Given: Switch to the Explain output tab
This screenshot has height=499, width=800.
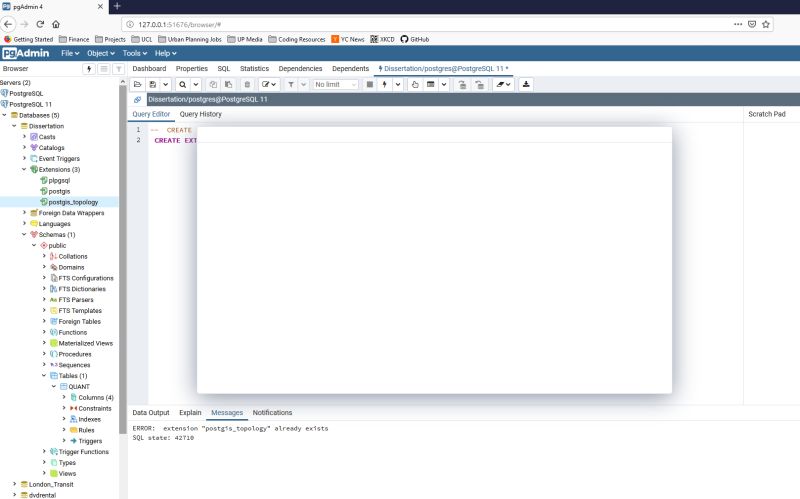Looking at the screenshot, I should coord(190,412).
